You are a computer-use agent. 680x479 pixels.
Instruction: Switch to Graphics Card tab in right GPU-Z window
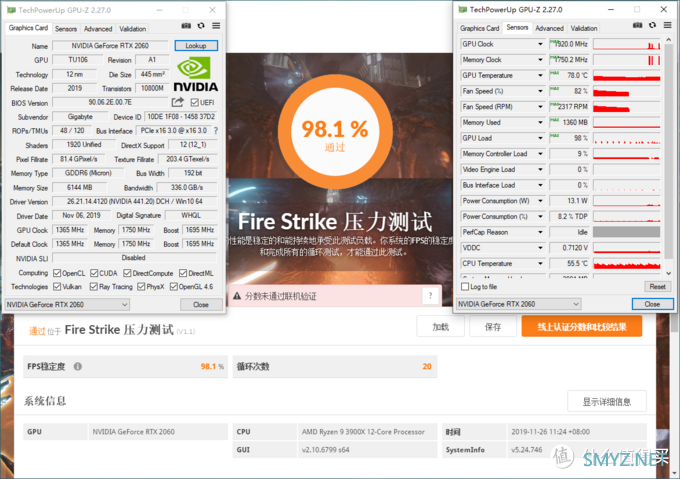tap(479, 28)
